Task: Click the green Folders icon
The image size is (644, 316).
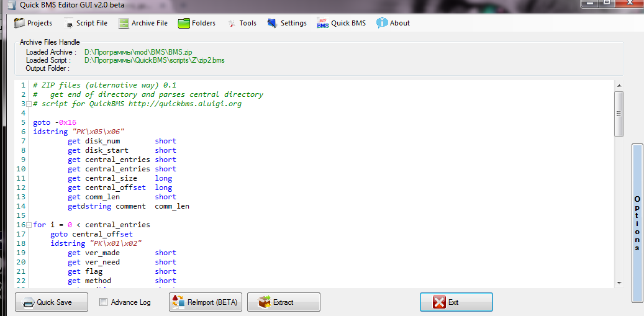Action: (184, 24)
